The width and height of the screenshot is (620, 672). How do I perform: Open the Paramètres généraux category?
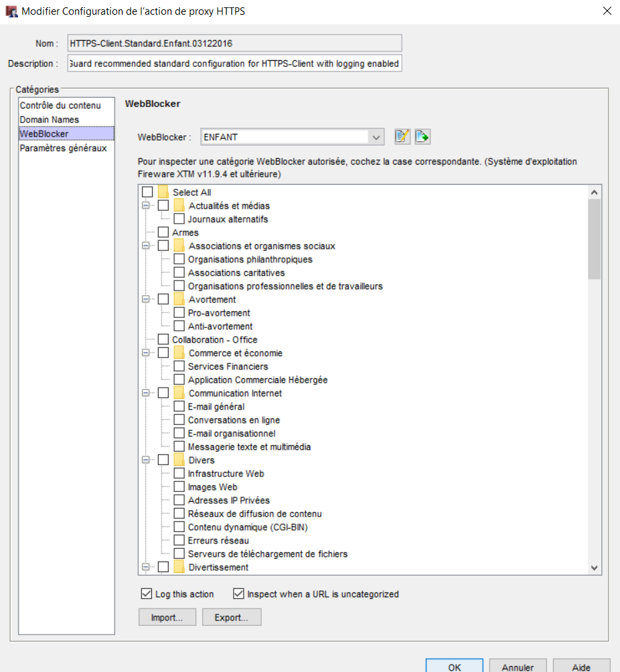(66, 148)
